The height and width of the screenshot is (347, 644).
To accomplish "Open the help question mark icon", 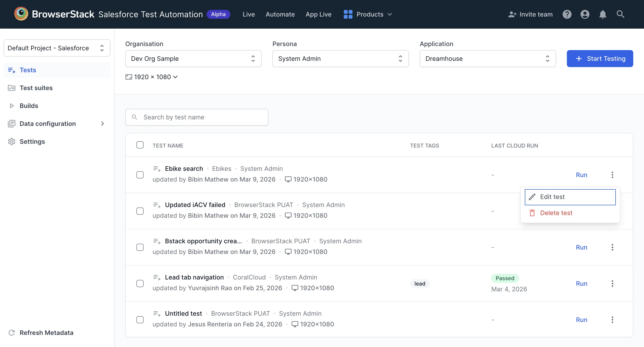I will click(567, 14).
